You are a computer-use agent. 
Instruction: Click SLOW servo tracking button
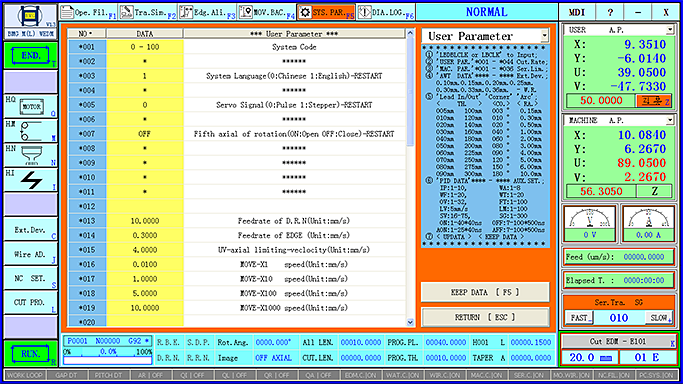(x=659, y=318)
